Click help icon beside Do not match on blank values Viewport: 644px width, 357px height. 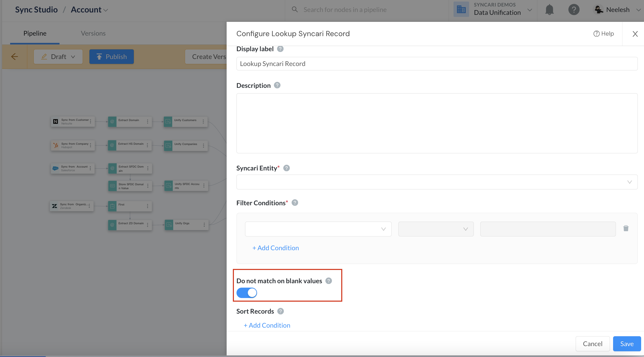tap(329, 281)
